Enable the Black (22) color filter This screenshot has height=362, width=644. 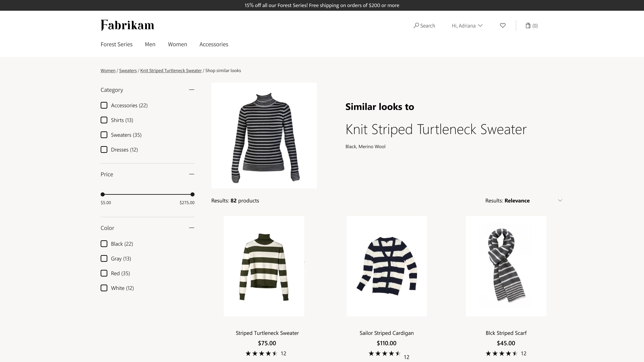tap(104, 244)
